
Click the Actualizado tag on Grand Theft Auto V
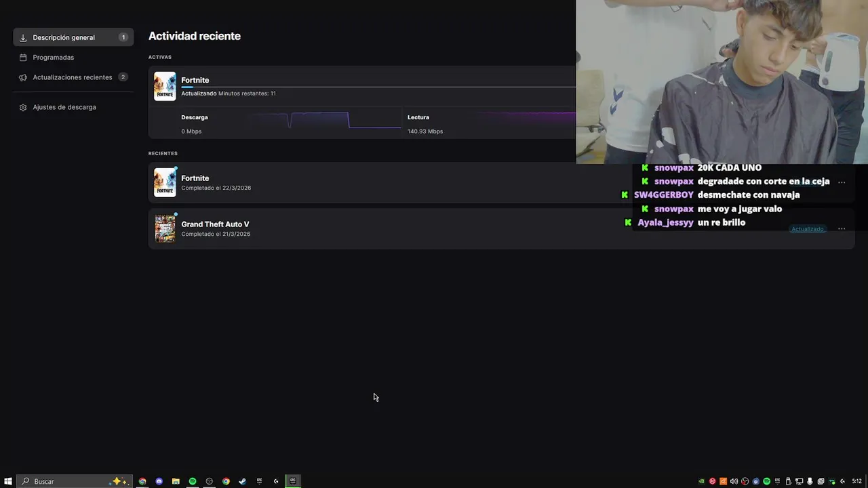click(808, 229)
